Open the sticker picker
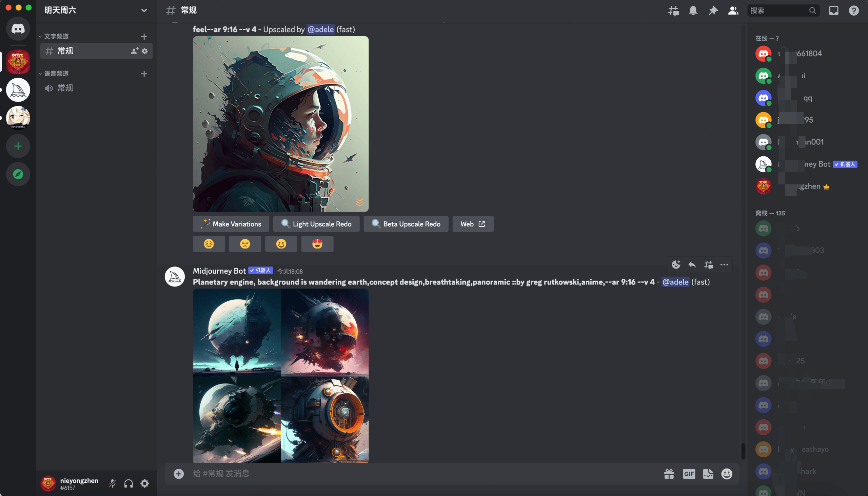This screenshot has height=496, width=868. 708,474
